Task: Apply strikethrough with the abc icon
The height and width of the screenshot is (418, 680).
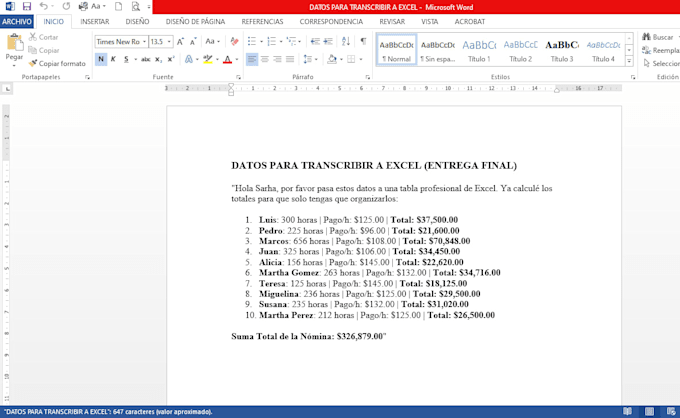Action: (x=146, y=59)
